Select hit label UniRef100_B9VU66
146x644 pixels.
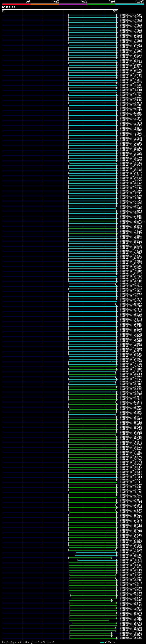(131, 379)
